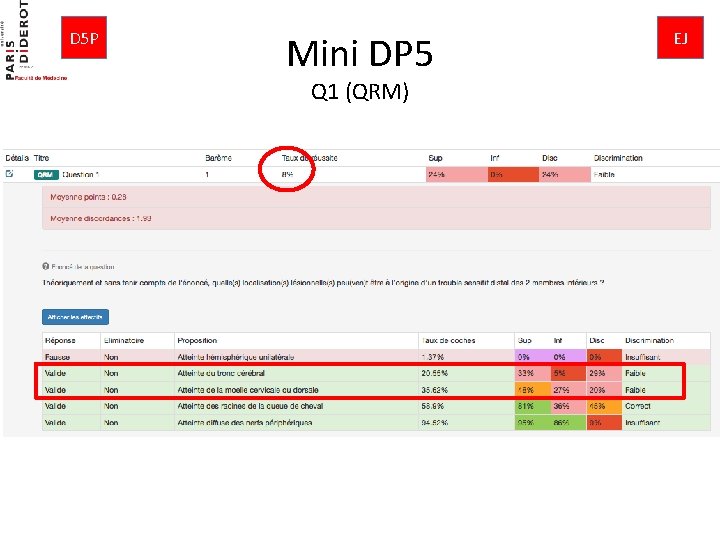Select the racines de la queue de cheval row

(376, 406)
